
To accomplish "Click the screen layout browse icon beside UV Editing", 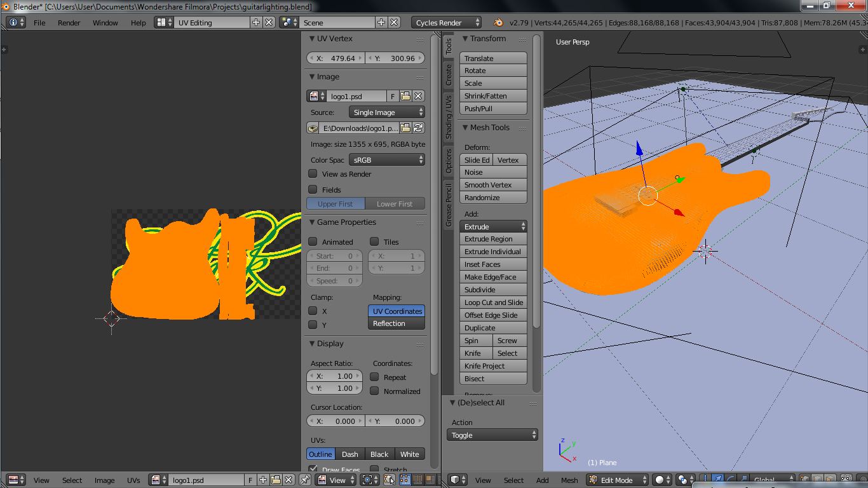I will point(164,22).
